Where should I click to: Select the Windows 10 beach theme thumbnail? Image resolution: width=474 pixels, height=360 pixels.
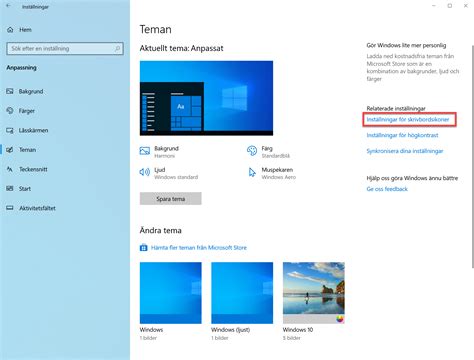(314, 293)
